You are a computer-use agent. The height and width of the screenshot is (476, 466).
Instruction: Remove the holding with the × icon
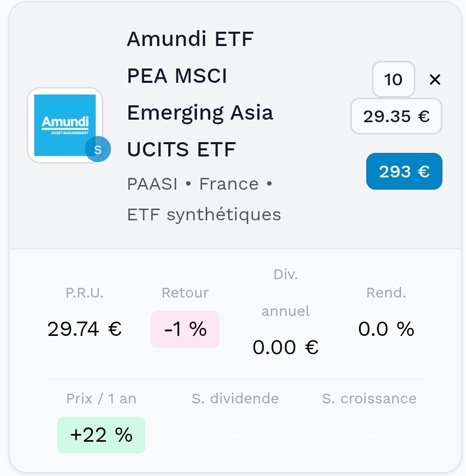coord(435,80)
